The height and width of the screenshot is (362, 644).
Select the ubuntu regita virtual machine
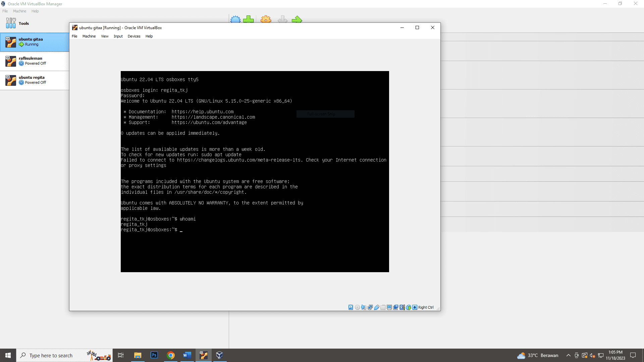(x=35, y=80)
